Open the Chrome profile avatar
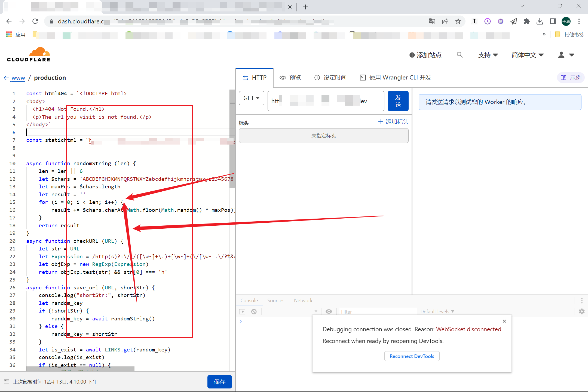588x392 pixels. pos(566,21)
